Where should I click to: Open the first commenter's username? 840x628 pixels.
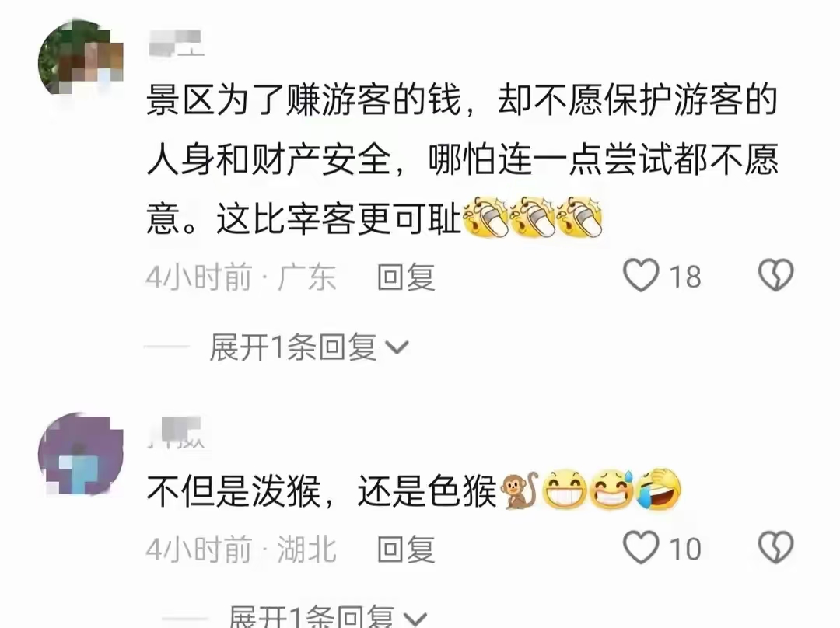pos(175,44)
